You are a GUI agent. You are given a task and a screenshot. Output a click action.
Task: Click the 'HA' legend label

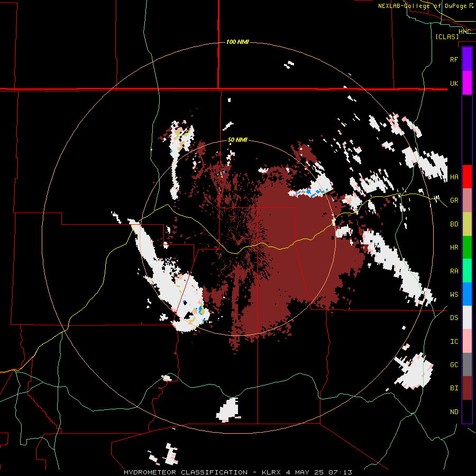click(x=454, y=177)
